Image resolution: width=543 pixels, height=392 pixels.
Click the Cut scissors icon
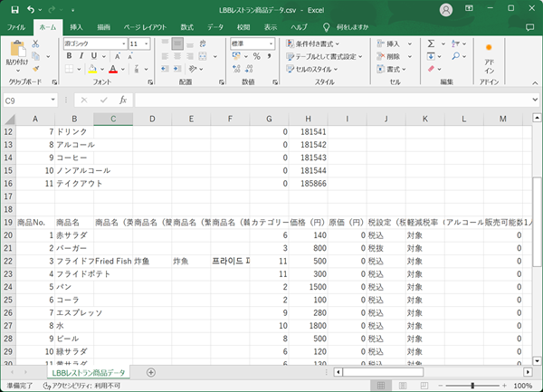point(35,43)
